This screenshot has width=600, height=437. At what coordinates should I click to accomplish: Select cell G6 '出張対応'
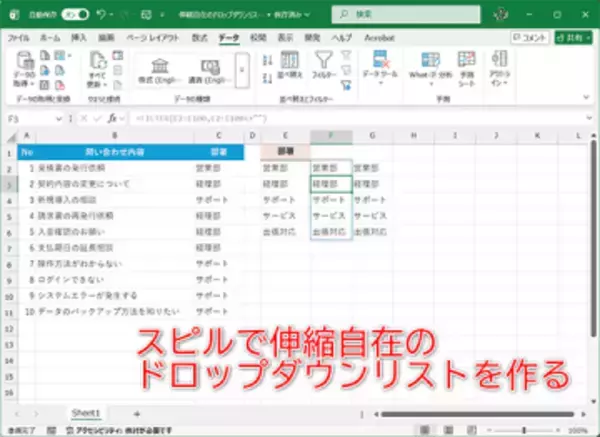click(x=373, y=232)
